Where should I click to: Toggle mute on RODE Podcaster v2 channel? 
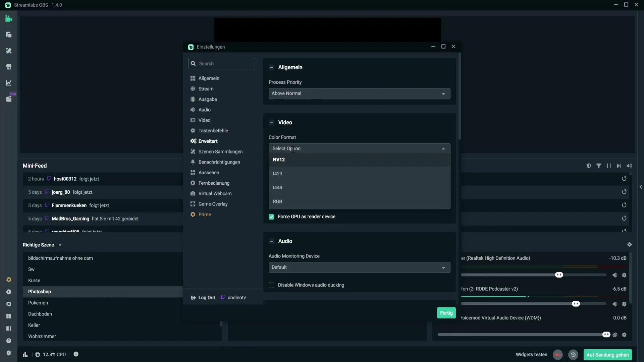615,304
